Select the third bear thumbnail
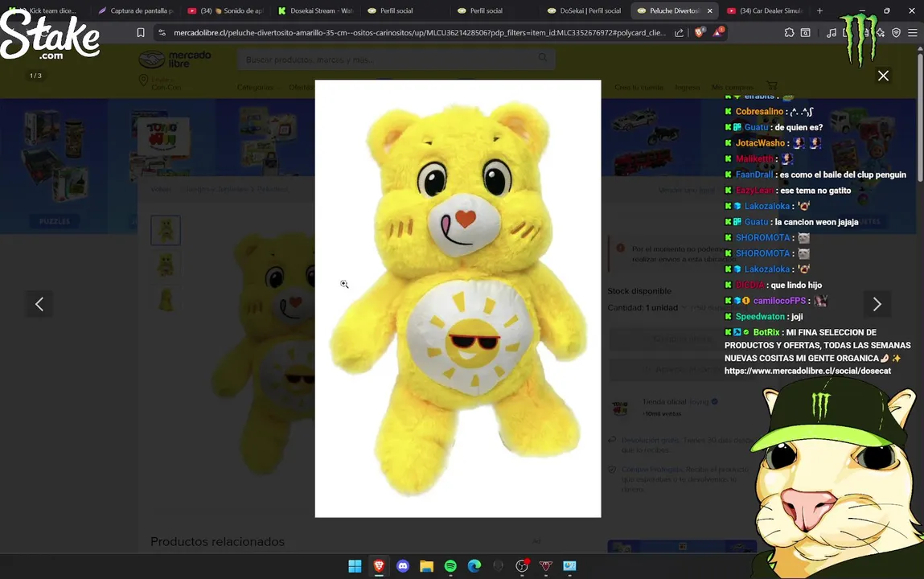This screenshot has width=924, height=579. click(x=166, y=300)
